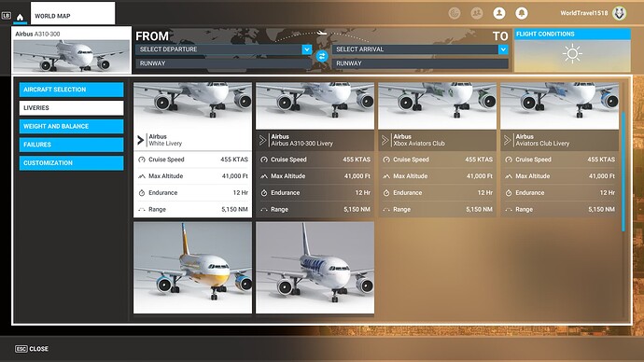Click White Livery Range icon

[x=142, y=210]
